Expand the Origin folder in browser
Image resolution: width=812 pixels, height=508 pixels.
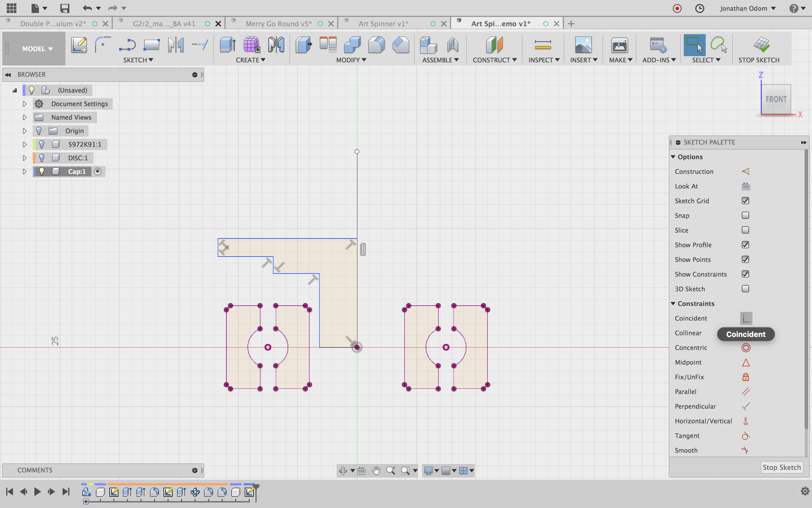24,131
